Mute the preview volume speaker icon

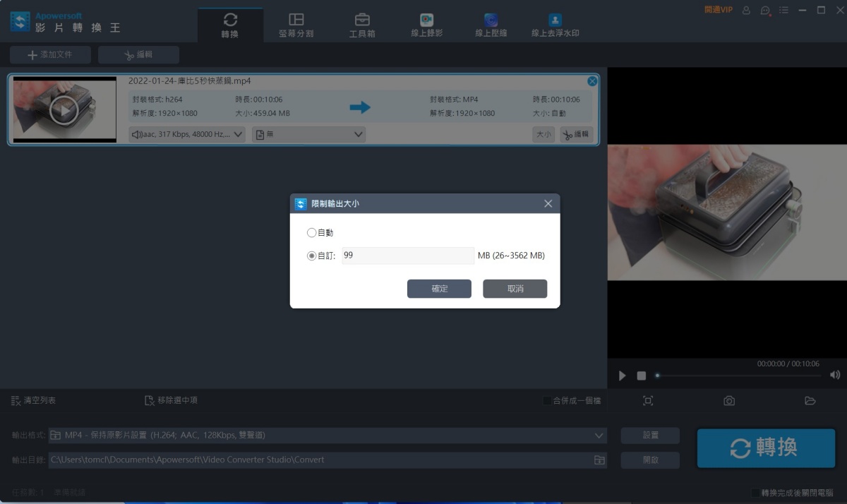(x=835, y=375)
